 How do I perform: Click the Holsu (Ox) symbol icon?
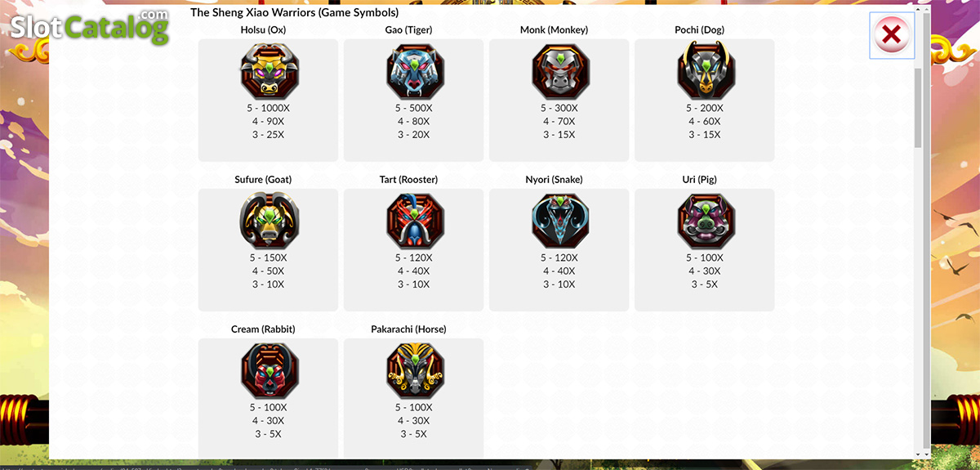click(x=269, y=71)
